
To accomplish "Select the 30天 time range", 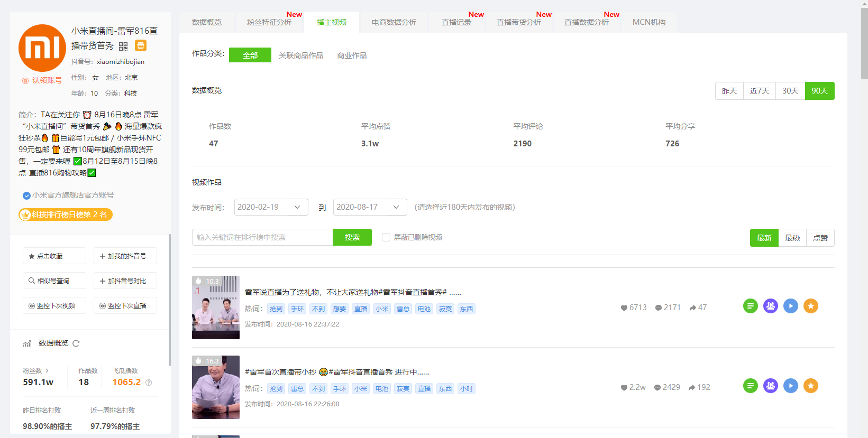I will pyautogui.click(x=790, y=91).
